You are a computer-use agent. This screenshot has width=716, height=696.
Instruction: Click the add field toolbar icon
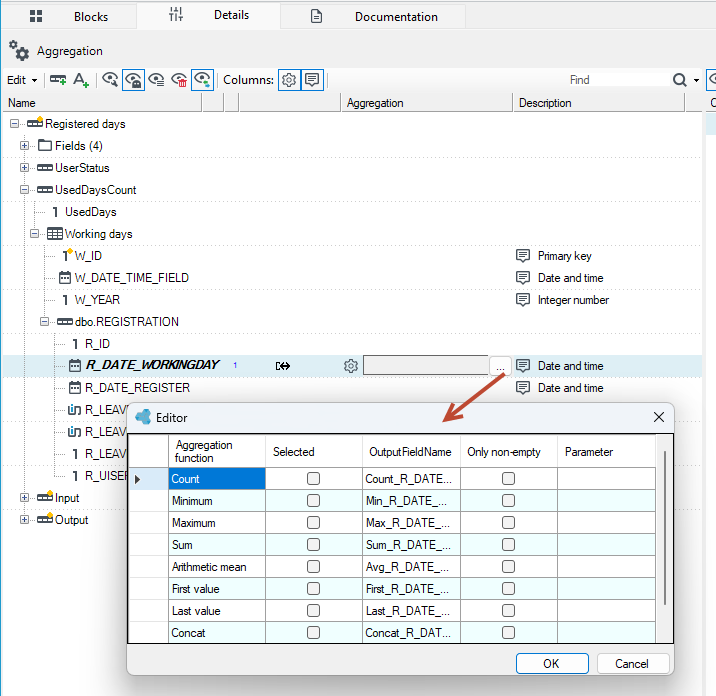[58, 80]
